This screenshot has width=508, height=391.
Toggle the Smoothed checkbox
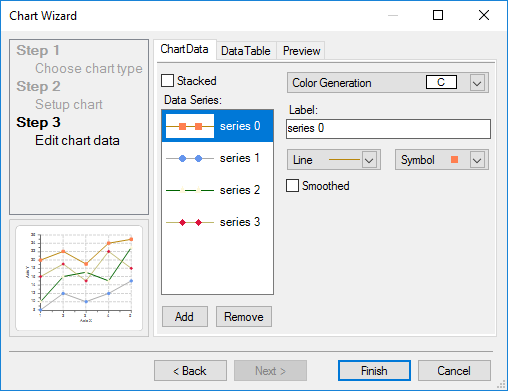point(292,186)
